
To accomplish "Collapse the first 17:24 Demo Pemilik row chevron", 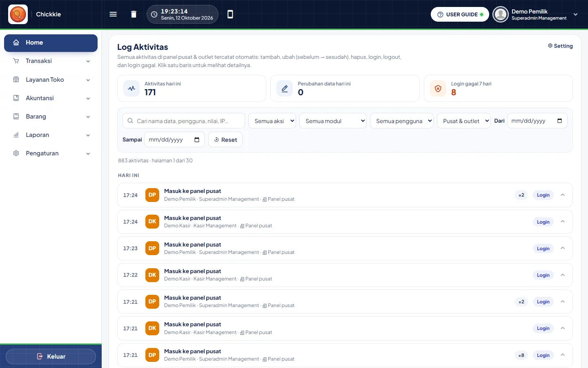I will (x=563, y=195).
